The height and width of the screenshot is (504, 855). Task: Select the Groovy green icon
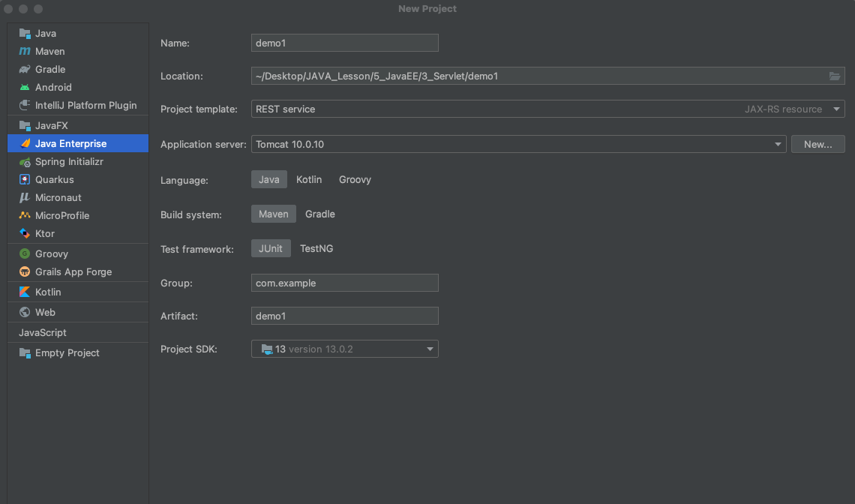[25, 253]
